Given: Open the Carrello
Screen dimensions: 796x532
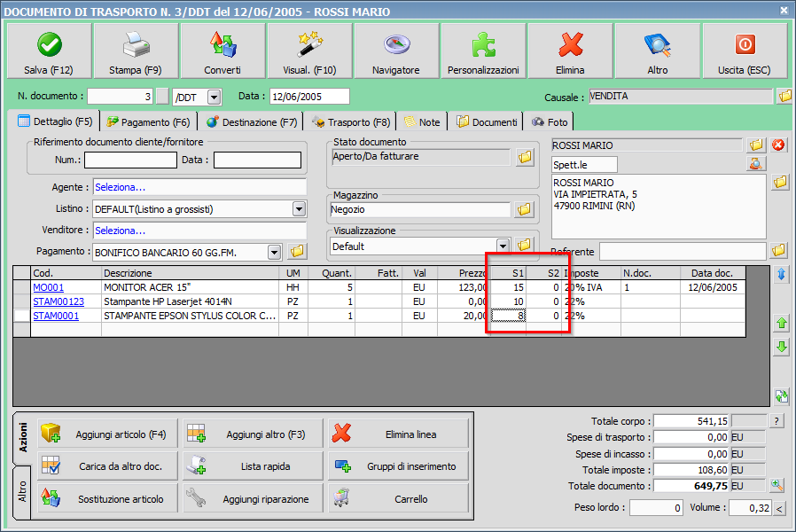Looking at the screenshot, I should pyautogui.click(x=398, y=499).
